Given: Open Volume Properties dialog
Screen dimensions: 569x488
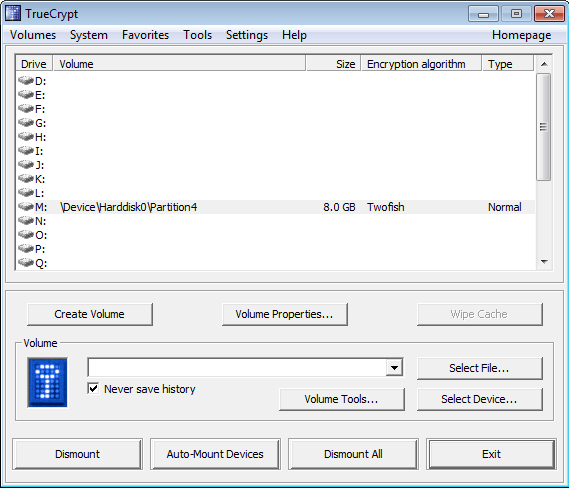Looking at the screenshot, I should (285, 314).
